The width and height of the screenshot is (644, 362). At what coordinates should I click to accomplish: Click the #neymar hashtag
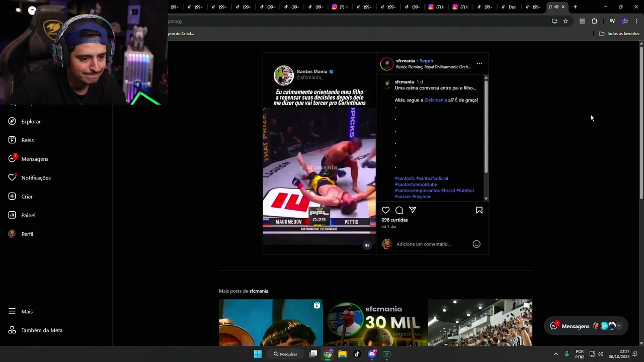coord(421,197)
